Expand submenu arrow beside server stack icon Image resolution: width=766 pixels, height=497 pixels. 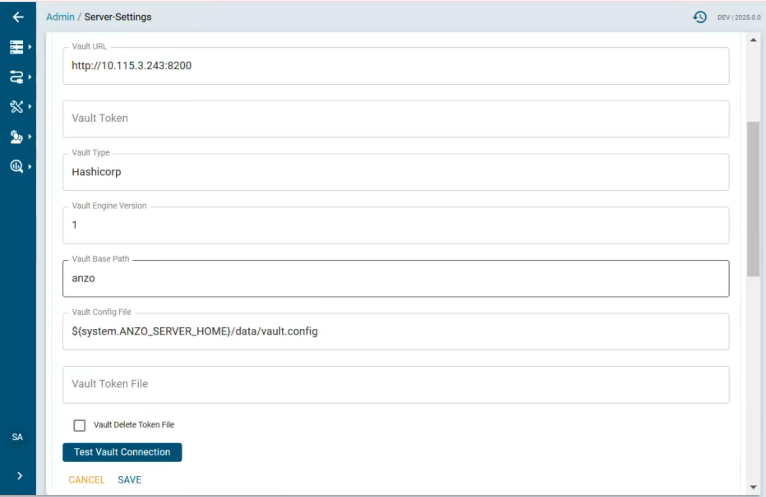30,47
